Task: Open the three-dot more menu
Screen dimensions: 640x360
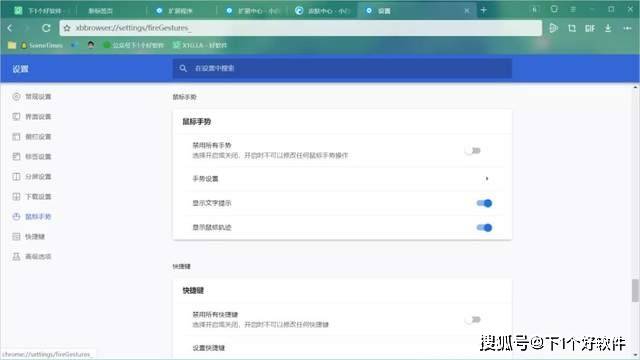Action: [627, 28]
